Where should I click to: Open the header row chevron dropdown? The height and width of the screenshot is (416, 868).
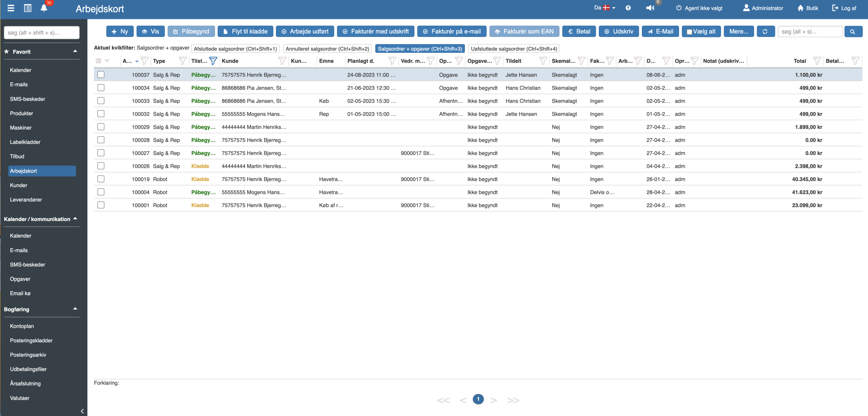(x=107, y=61)
